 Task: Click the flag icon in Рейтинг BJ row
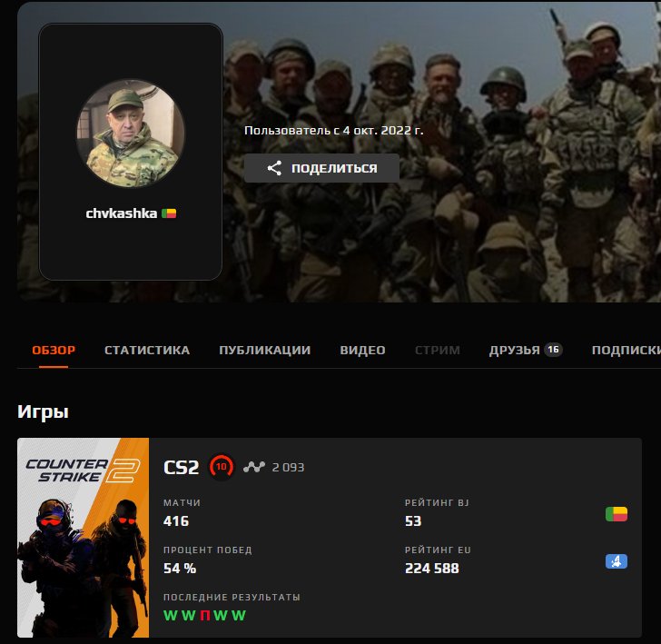[617, 515]
